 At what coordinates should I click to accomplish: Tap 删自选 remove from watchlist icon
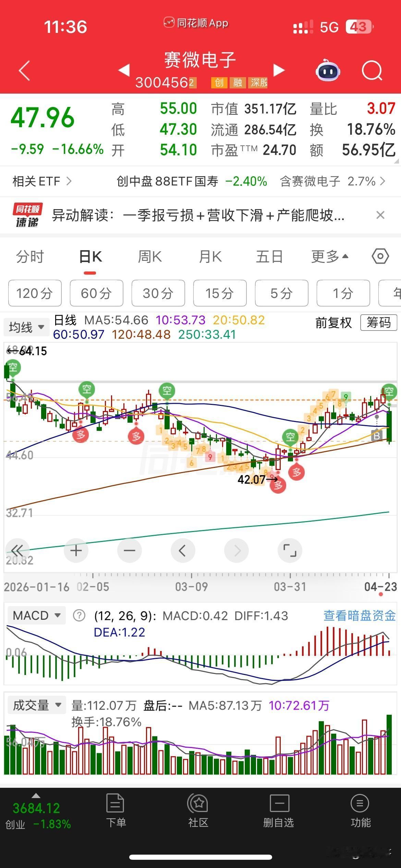tap(279, 810)
